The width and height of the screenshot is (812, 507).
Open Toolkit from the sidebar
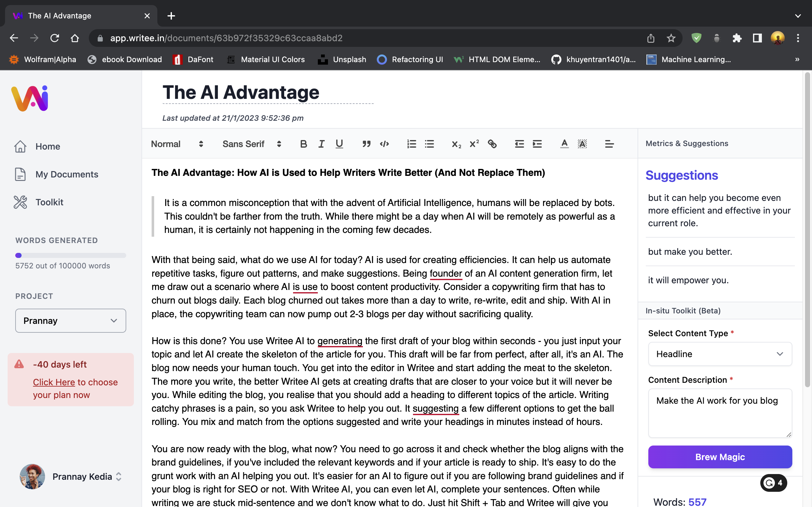click(x=49, y=202)
